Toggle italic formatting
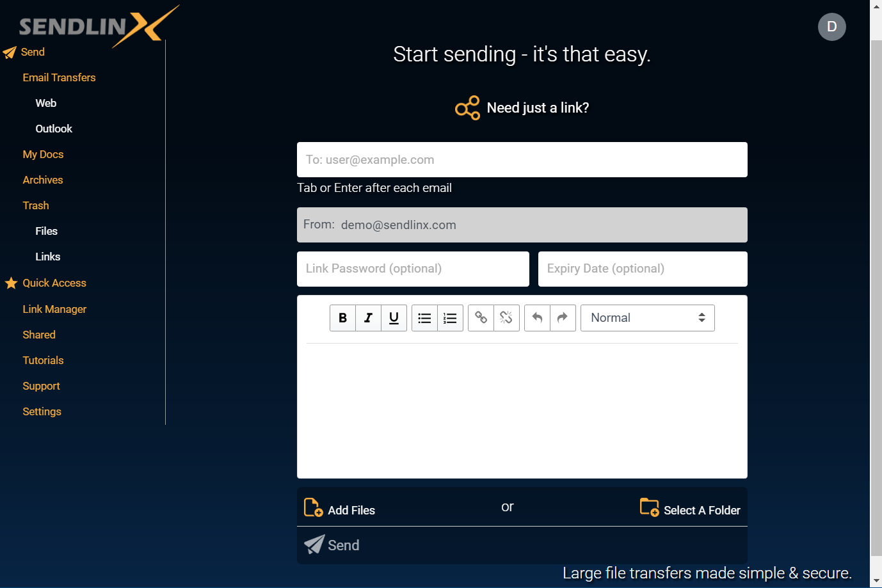 point(368,318)
